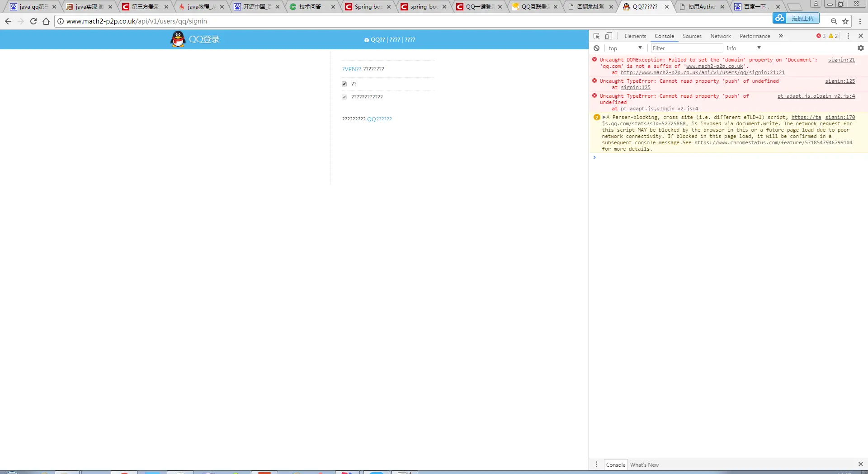Expand the Parser-blocking warning message

click(604, 117)
